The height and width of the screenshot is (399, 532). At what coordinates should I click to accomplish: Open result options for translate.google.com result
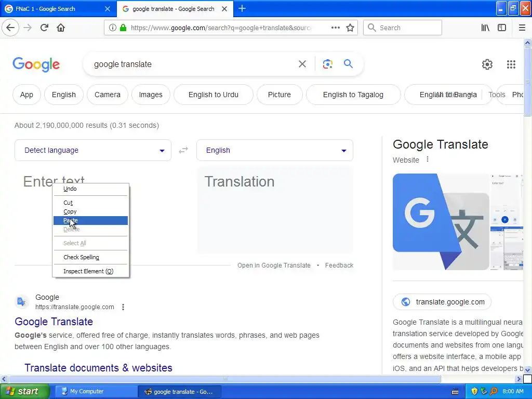[x=123, y=307]
